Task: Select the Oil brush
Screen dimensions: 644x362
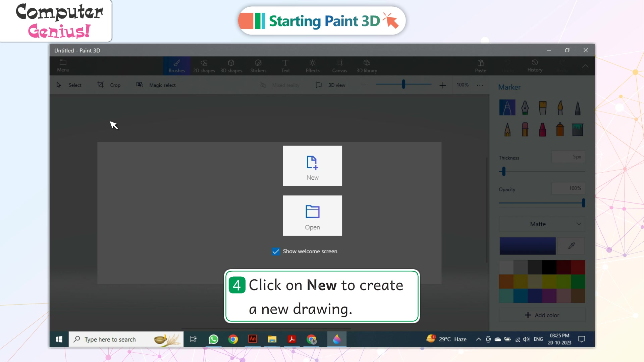Action: point(542,107)
